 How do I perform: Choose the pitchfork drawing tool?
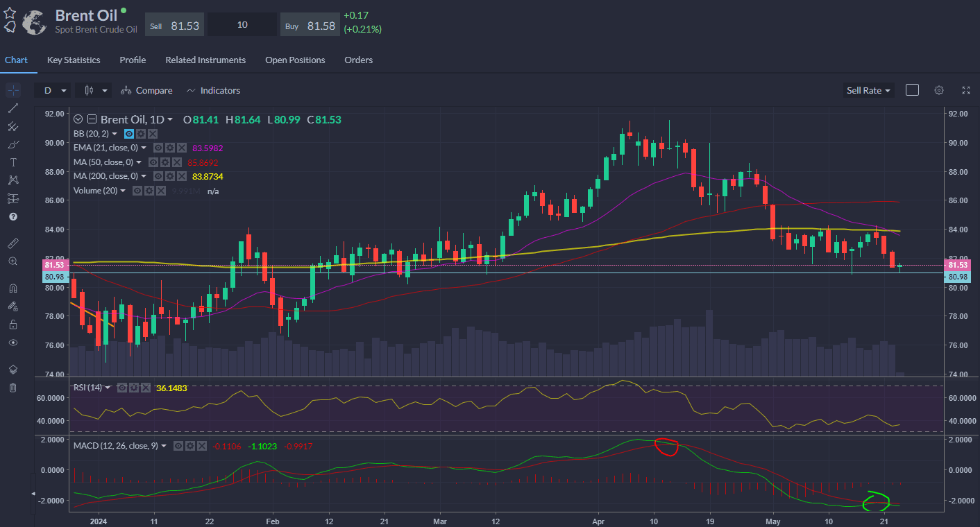point(12,126)
